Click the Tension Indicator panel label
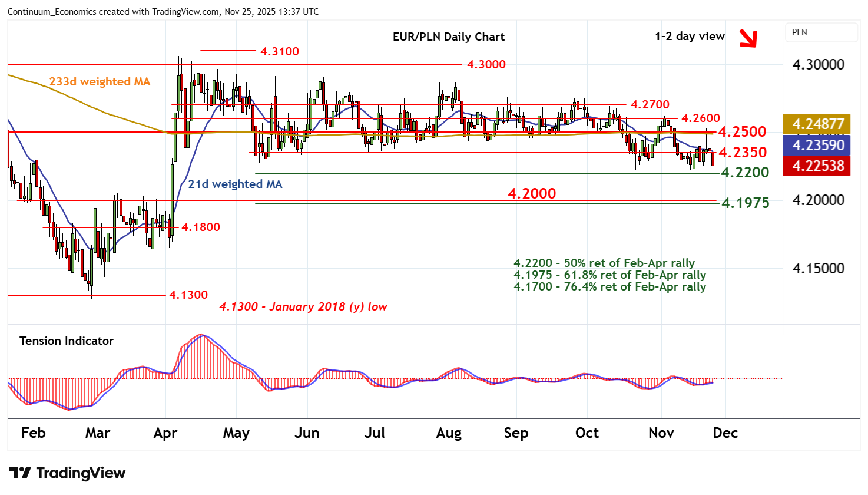The image size is (868, 495). coord(67,341)
